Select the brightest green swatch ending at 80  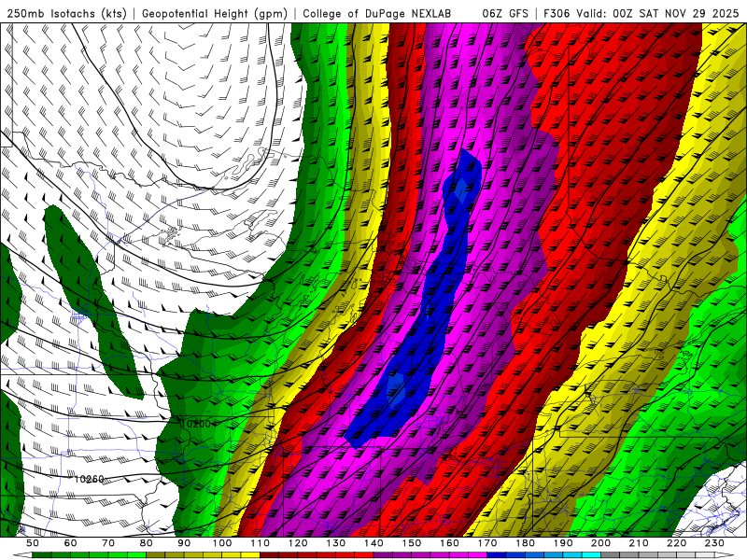(x=136, y=555)
